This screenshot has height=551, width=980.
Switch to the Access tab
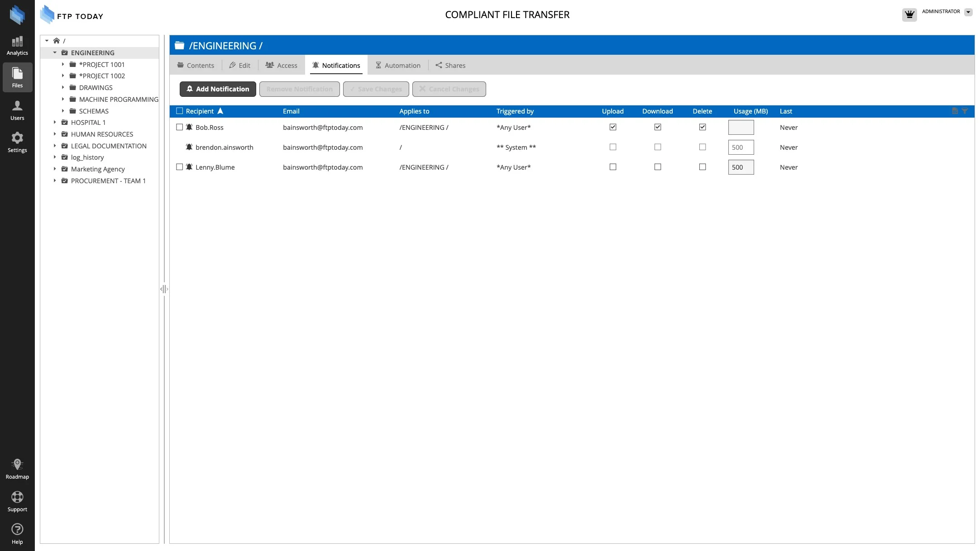pos(281,65)
